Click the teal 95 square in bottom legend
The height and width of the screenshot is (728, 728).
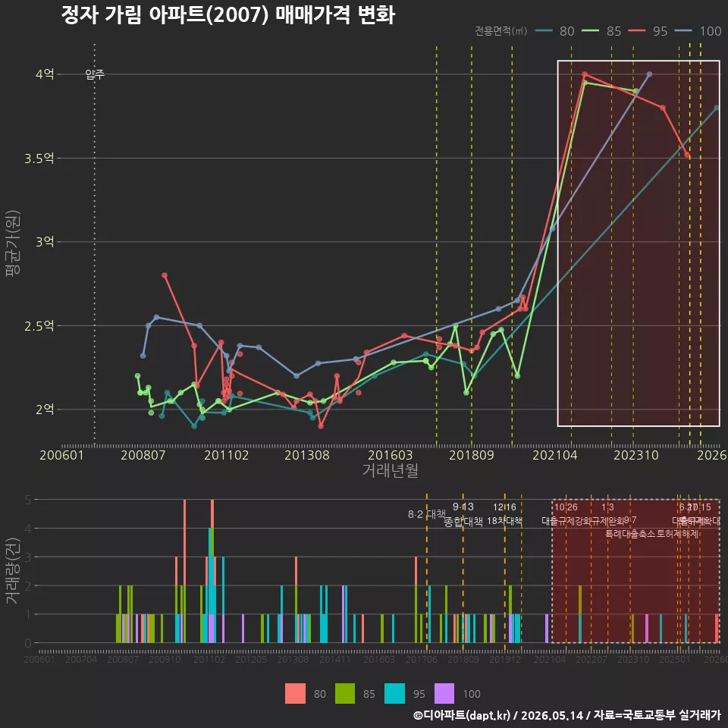pyautogui.click(x=394, y=694)
